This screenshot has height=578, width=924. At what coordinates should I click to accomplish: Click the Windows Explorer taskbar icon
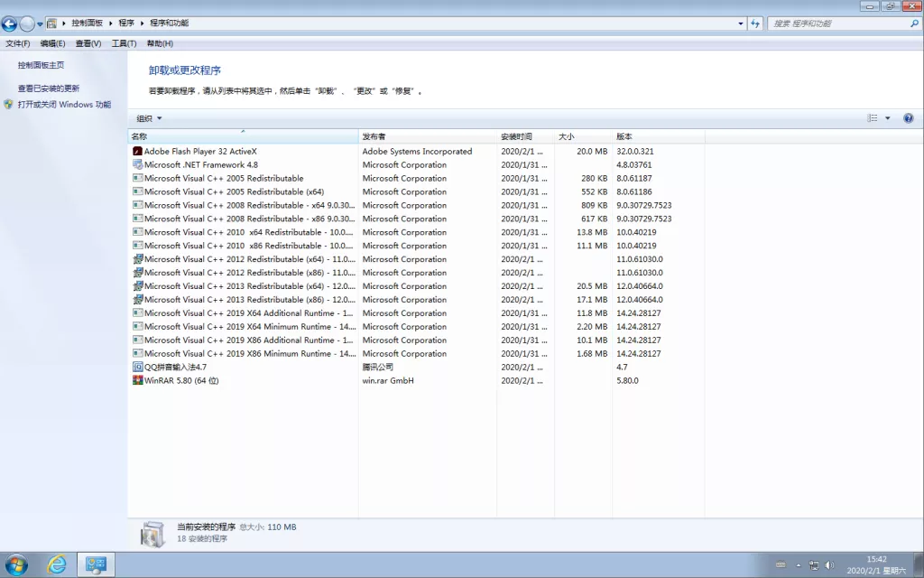point(95,564)
